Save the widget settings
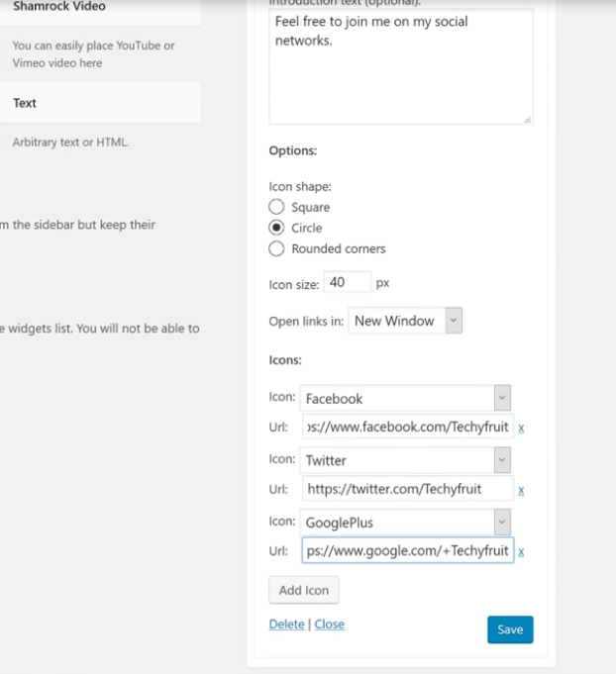The height and width of the screenshot is (674, 616). pos(510,629)
